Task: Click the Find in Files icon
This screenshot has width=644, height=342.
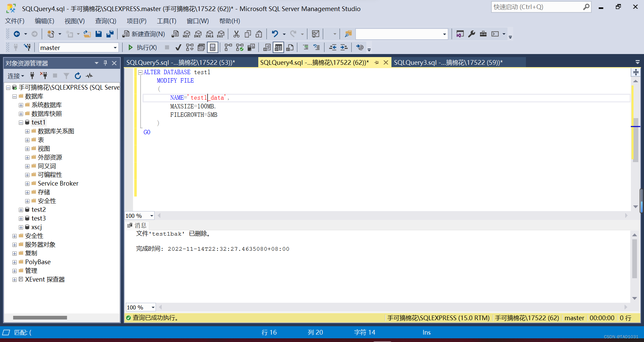Action: click(x=348, y=34)
